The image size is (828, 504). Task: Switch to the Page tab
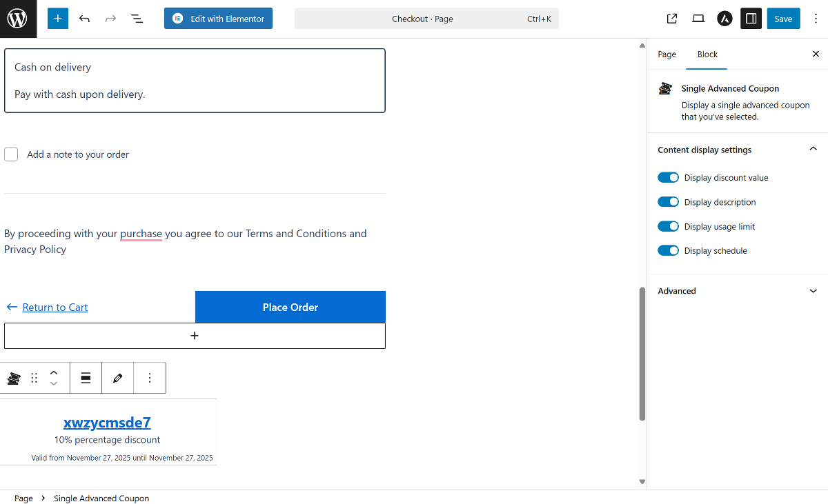pos(667,54)
